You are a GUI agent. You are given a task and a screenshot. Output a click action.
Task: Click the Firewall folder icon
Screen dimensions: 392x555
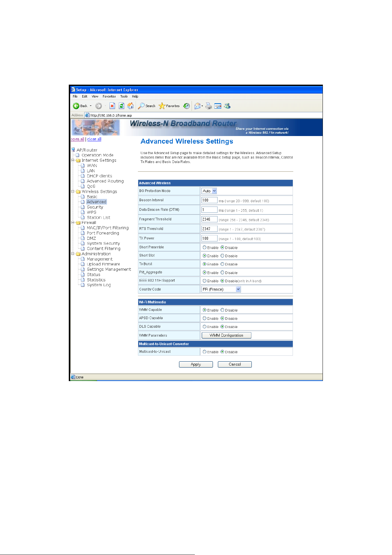78,223
